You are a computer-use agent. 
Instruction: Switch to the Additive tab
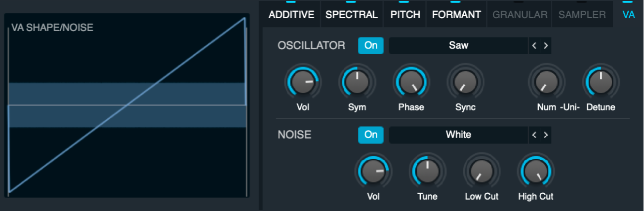tap(291, 15)
